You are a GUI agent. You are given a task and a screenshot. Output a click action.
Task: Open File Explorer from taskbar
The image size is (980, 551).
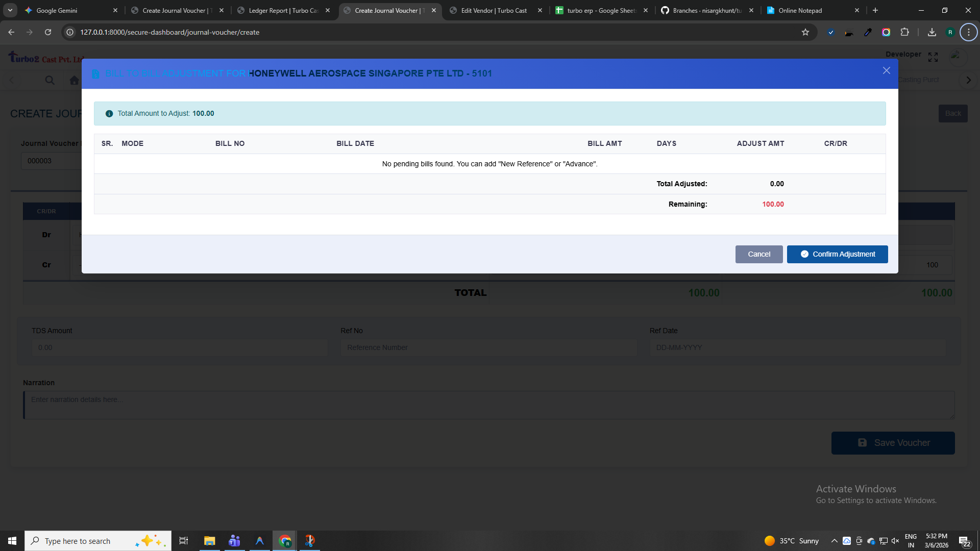click(x=209, y=541)
